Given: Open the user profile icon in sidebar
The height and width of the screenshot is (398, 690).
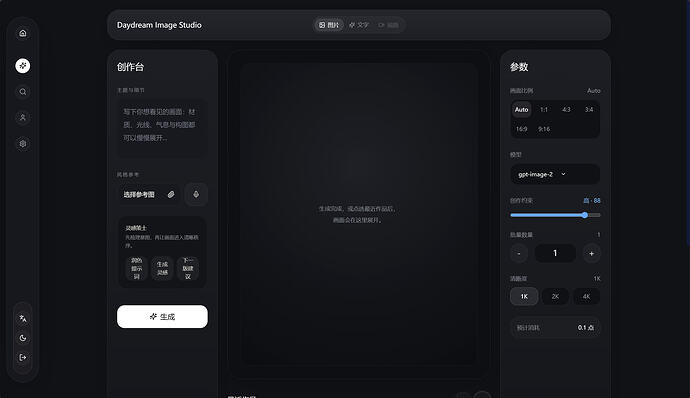Looking at the screenshot, I should click(x=23, y=118).
